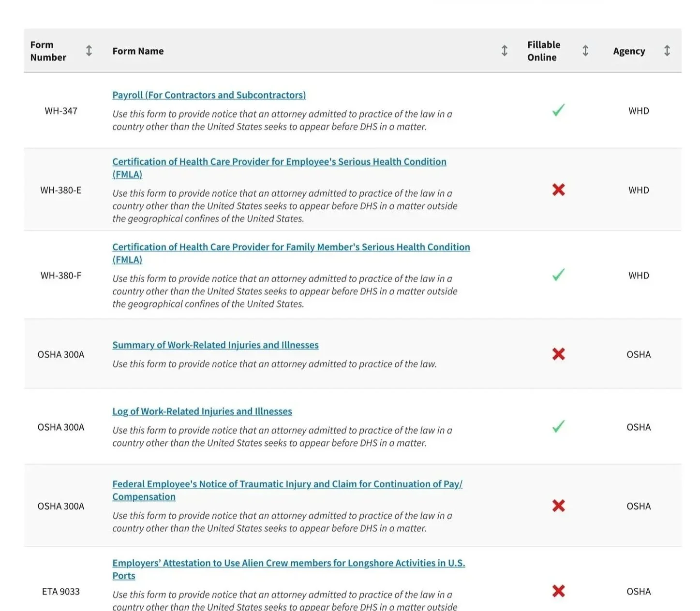700x611 pixels.
Task: Select the Form Name column header
Action: [x=138, y=51]
